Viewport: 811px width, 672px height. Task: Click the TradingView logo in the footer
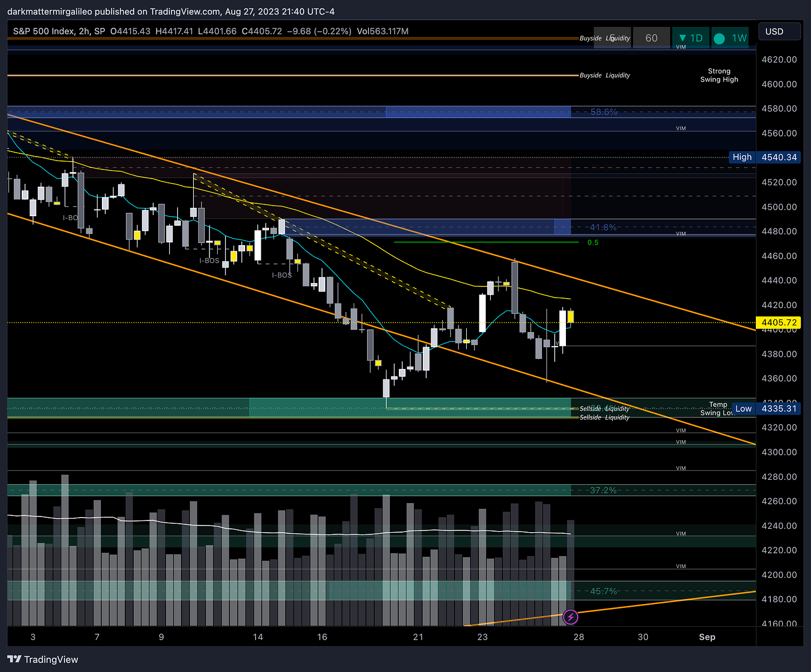pos(43,659)
